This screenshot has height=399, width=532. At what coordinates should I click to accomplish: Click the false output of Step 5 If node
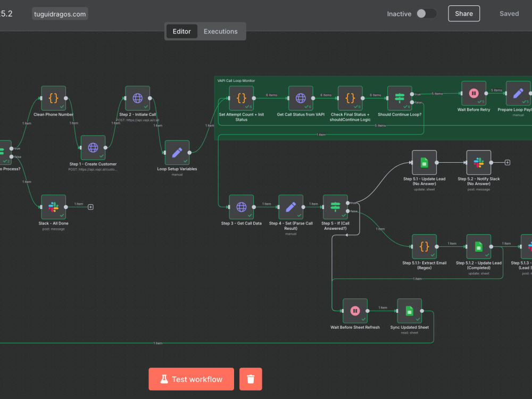point(348,211)
